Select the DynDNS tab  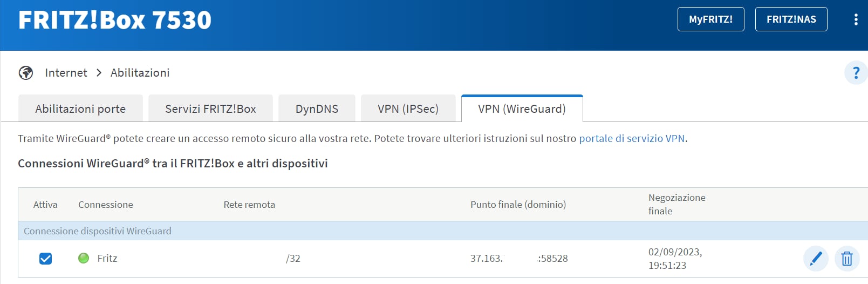[x=317, y=109]
